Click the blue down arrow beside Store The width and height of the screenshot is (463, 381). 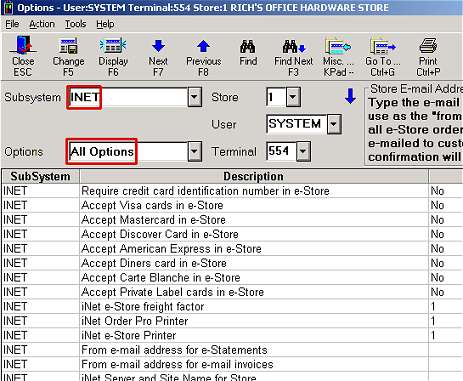pos(350,96)
